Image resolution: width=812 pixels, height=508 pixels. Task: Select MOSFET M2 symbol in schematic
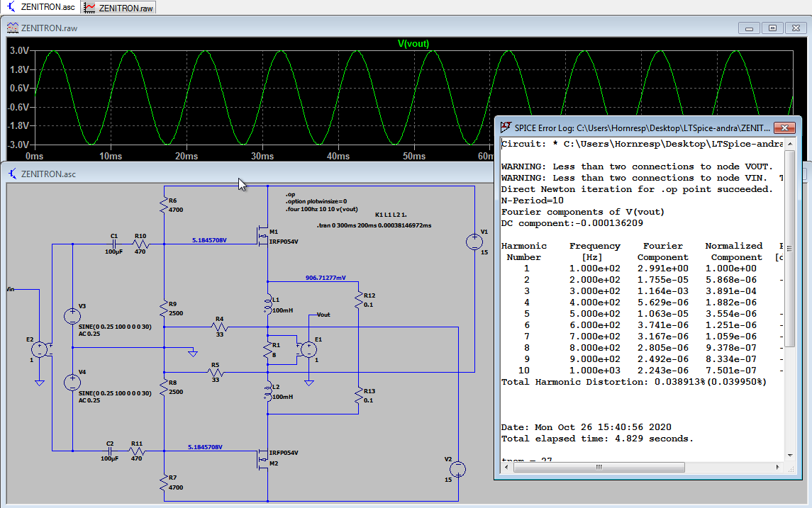(x=263, y=458)
